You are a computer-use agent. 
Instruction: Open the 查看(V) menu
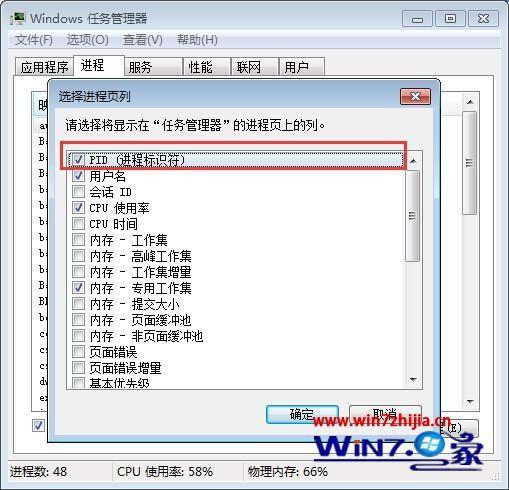pos(143,40)
